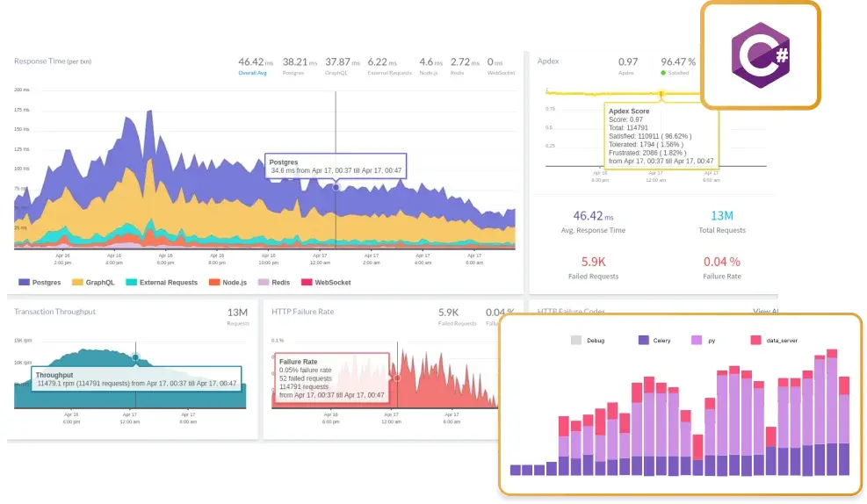Select the 6.22 ms External Requests metric
Viewport: 867px width, 504px height.
pyautogui.click(x=389, y=65)
